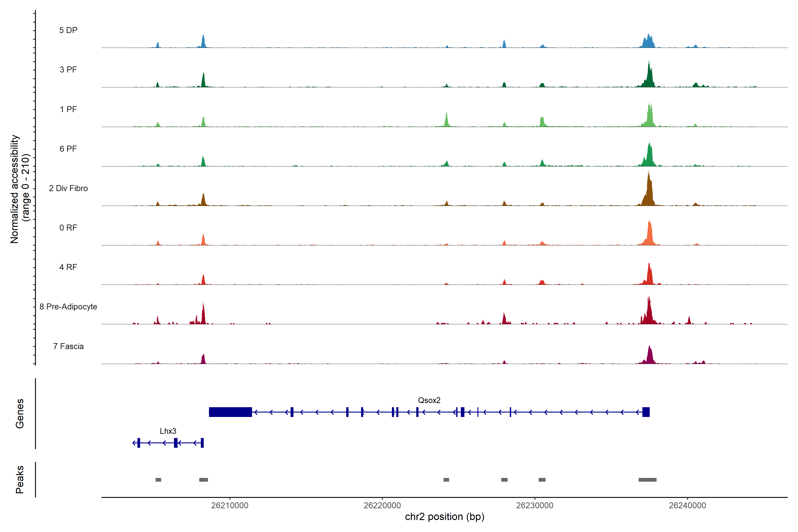Click the 7 Fascia track label
This screenshot has height=532, width=798.
click(68, 346)
